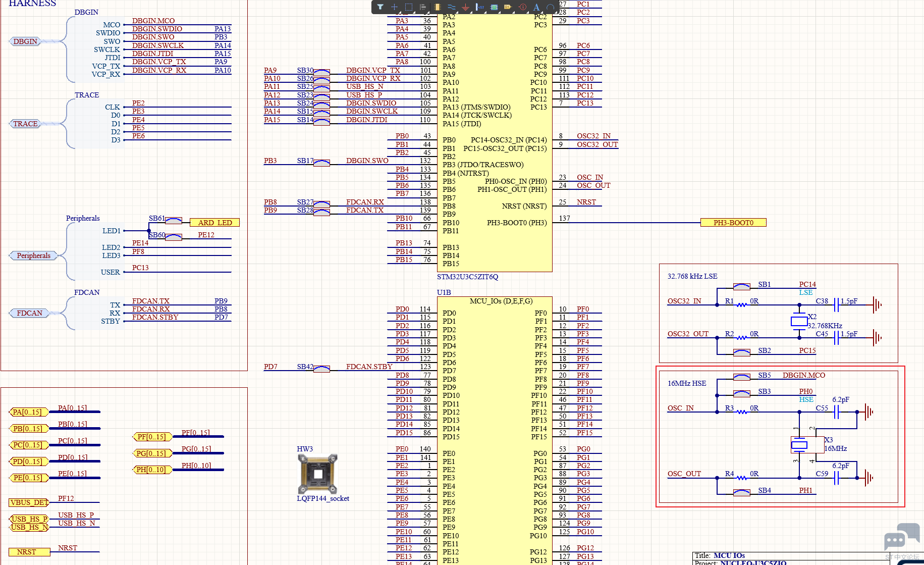Click the "16MHz HSE" note text
Screen dimensions: 924x565
[x=687, y=383]
